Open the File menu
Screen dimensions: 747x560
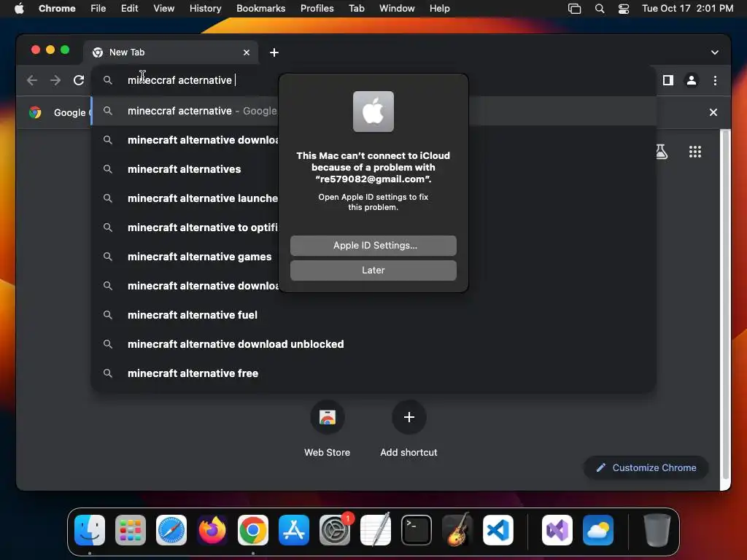click(x=98, y=9)
